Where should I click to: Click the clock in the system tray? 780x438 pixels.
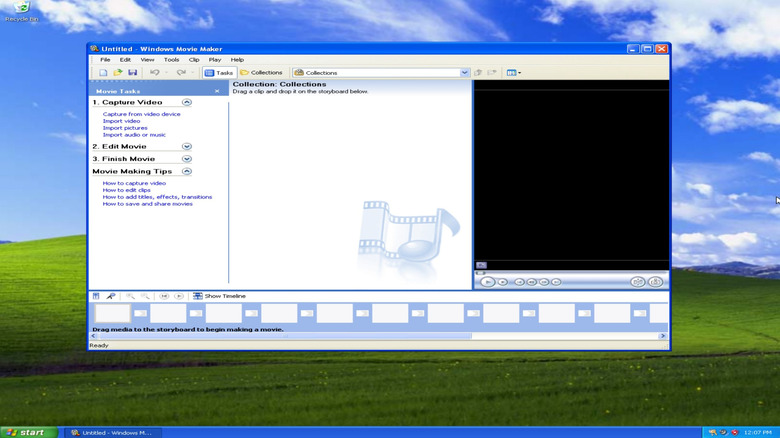tap(758, 433)
